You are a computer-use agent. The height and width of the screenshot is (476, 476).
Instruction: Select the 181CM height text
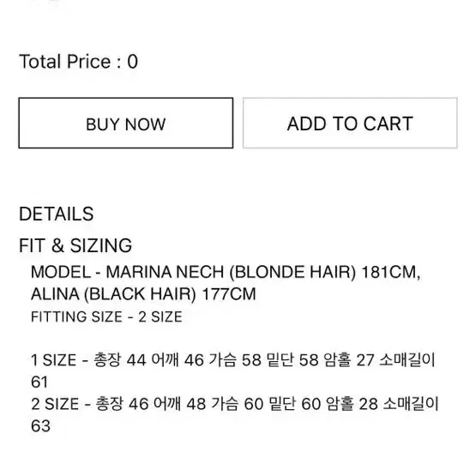click(x=391, y=272)
